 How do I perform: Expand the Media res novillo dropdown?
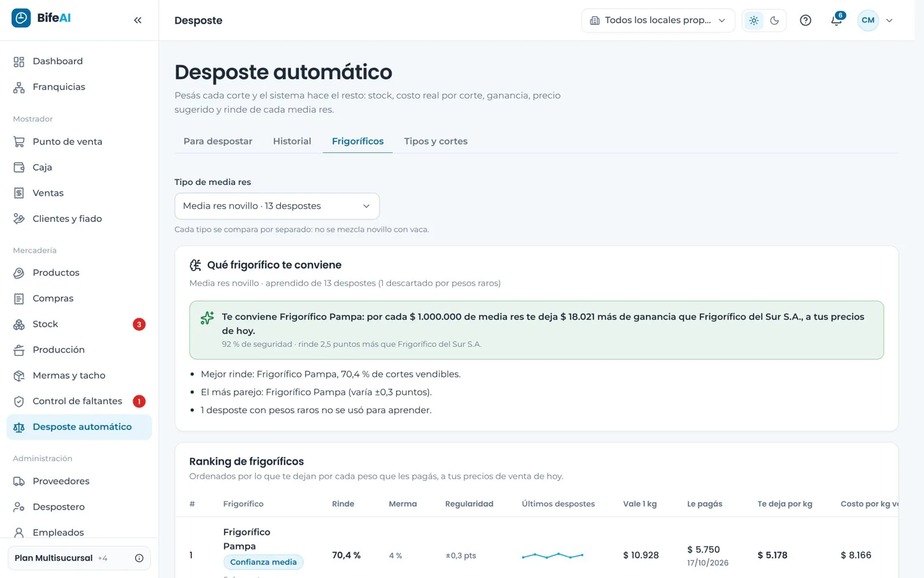point(277,206)
